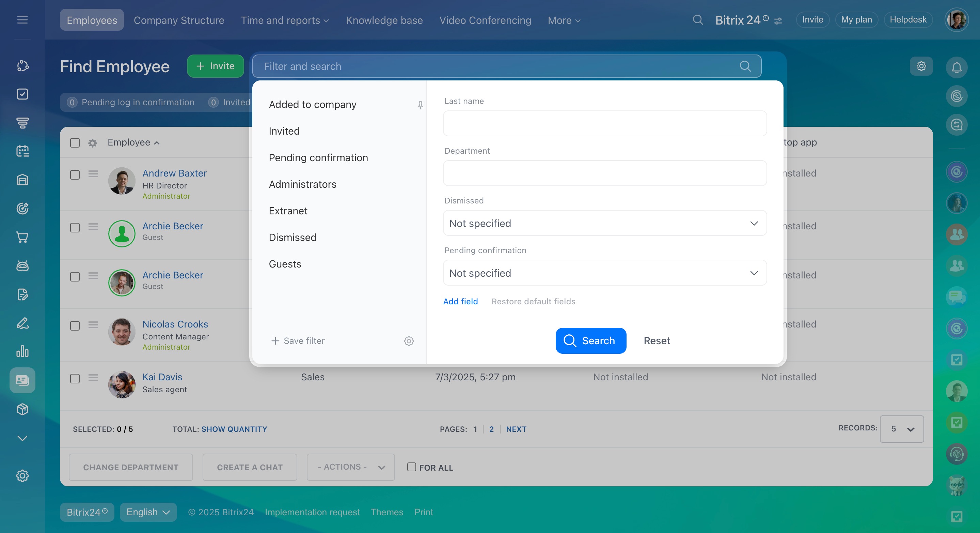Toggle the select-all checkbox in table header

point(75,143)
